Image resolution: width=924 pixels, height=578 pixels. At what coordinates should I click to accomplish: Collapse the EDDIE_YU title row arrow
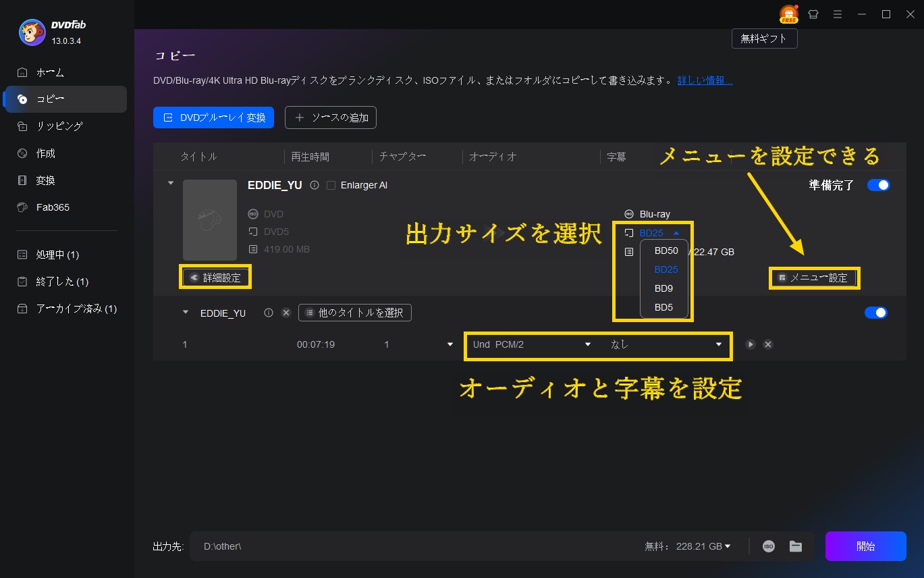[186, 313]
